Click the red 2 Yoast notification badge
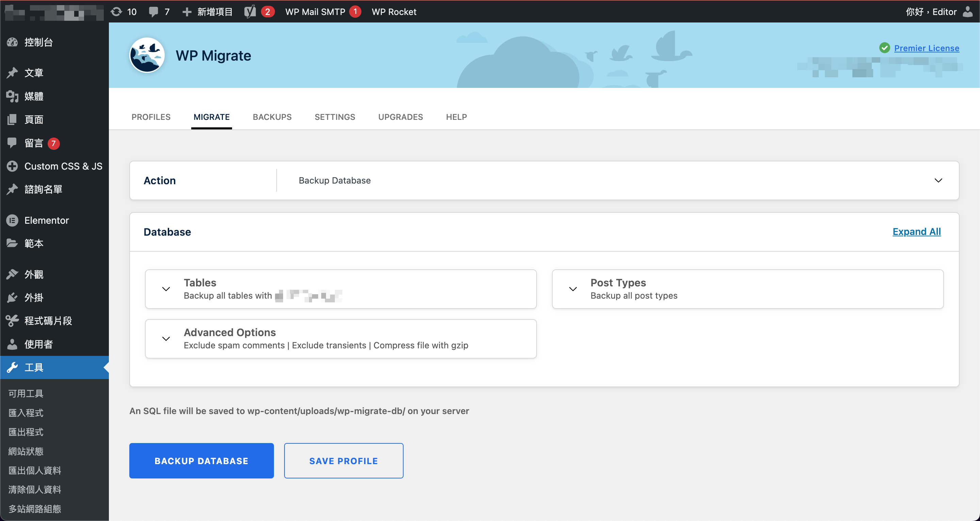 [x=267, y=12]
